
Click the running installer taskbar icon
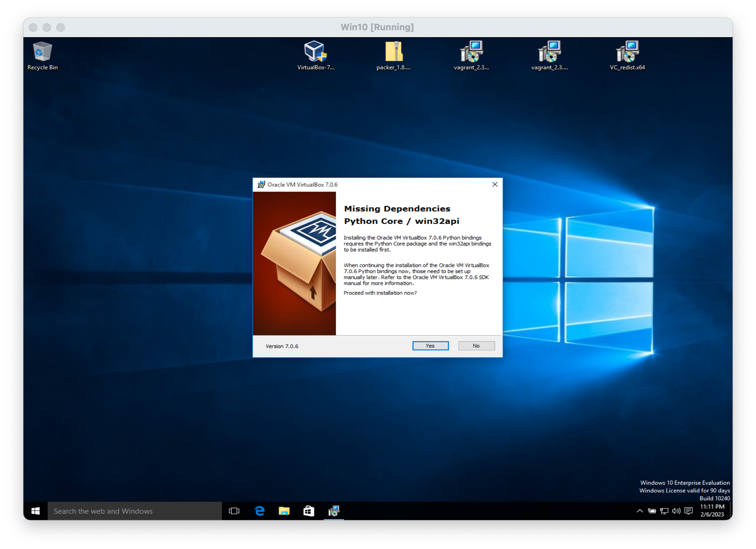(334, 511)
